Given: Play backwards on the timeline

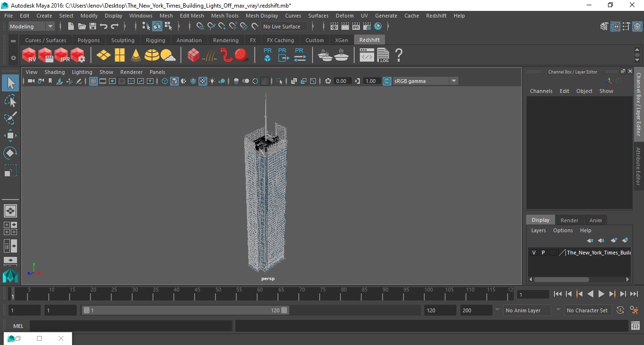Looking at the screenshot, I should [x=590, y=294].
